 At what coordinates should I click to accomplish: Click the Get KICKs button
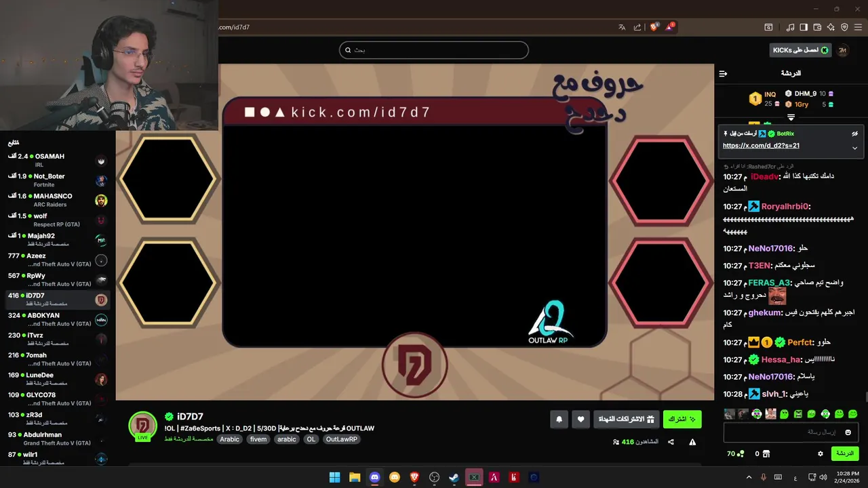point(800,50)
